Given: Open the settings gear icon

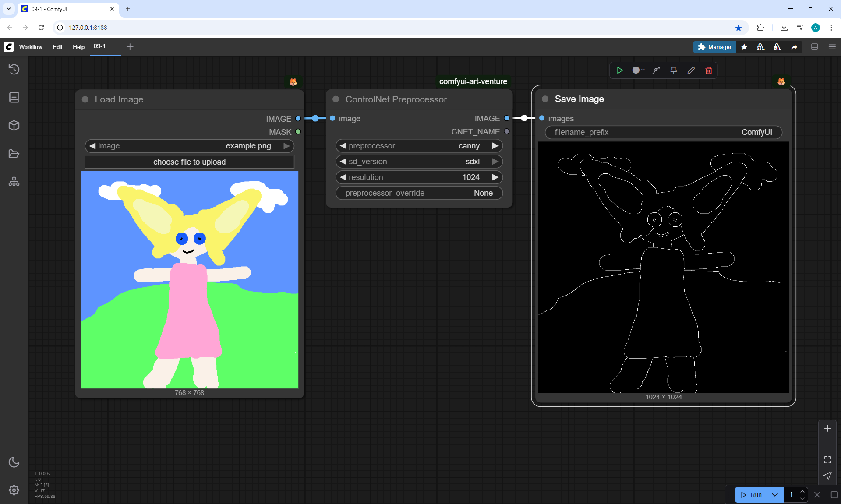Looking at the screenshot, I should tap(14, 490).
